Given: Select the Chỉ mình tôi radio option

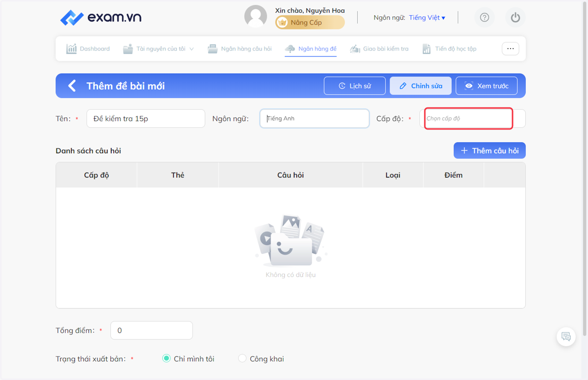Looking at the screenshot, I should (189, 359).
